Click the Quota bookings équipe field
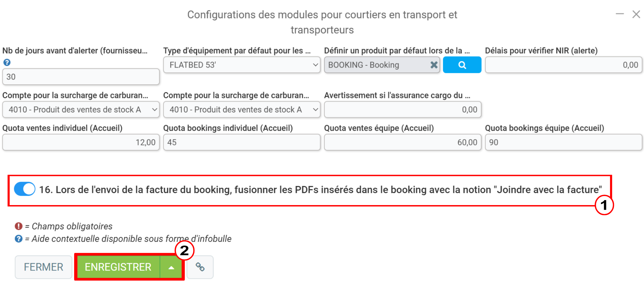644x282 pixels. tap(563, 142)
